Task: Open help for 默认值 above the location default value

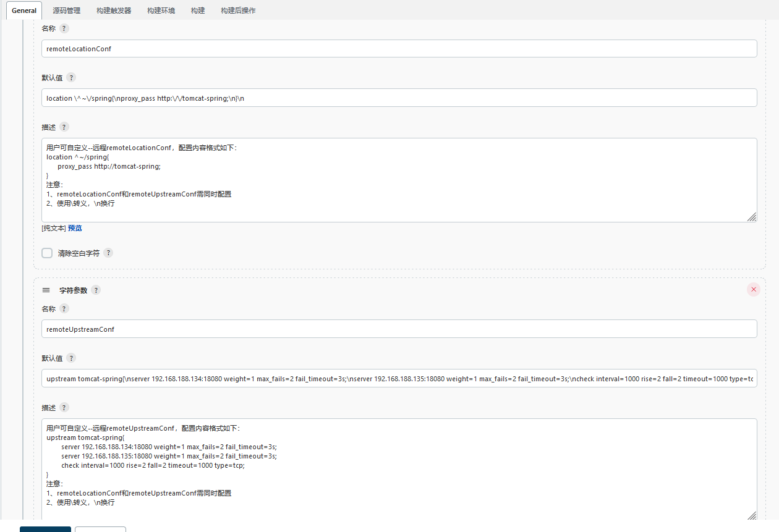Action: coord(71,78)
